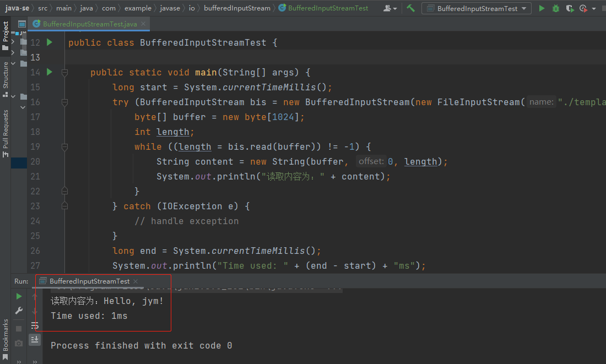Collapse the main method fold at line 14
The width and height of the screenshot is (606, 364).
(x=64, y=72)
